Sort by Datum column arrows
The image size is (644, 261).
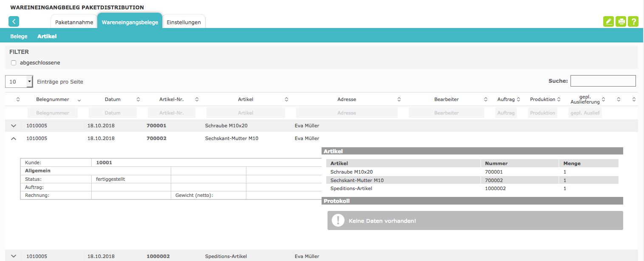pyautogui.click(x=138, y=99)
